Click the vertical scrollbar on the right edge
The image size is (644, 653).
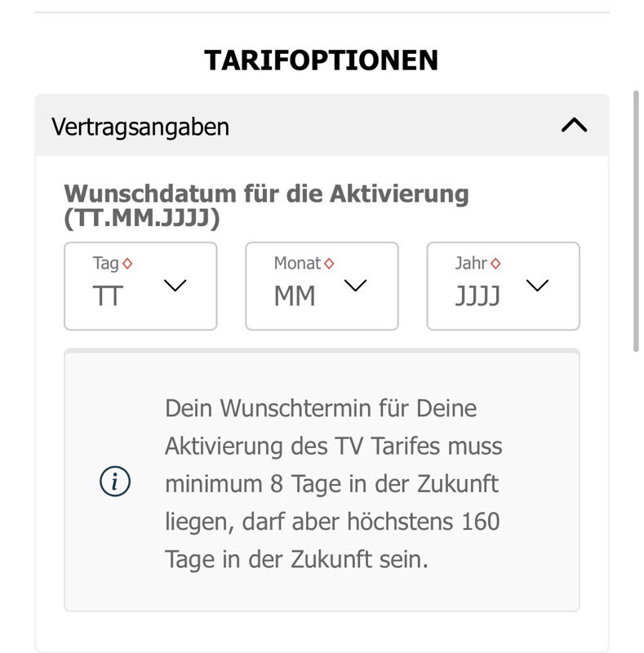[637, 220]
